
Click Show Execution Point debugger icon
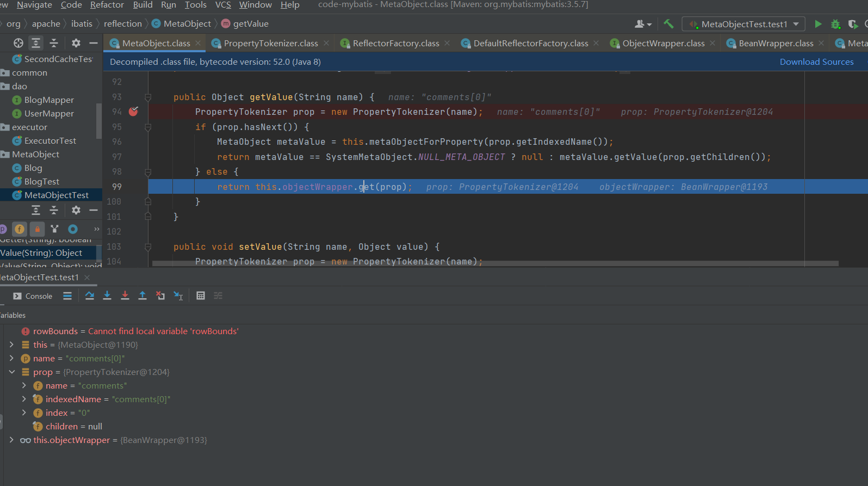coord(67,296)
